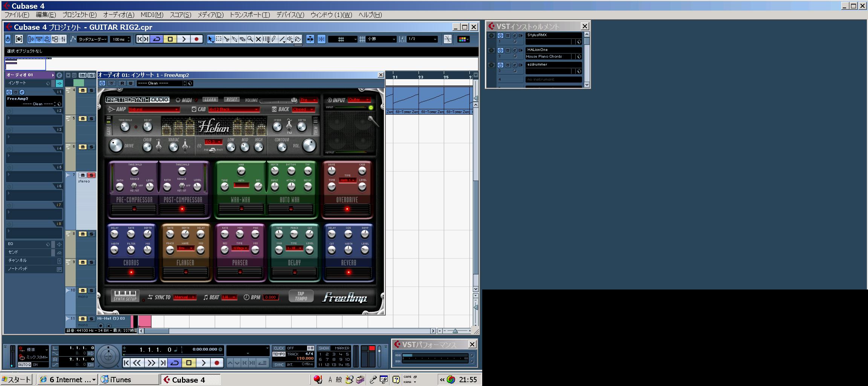This screenshot has height=386, width=868.
Task: Click the DRIVE knob on Helian amp
Action: (x=116, y=146)
